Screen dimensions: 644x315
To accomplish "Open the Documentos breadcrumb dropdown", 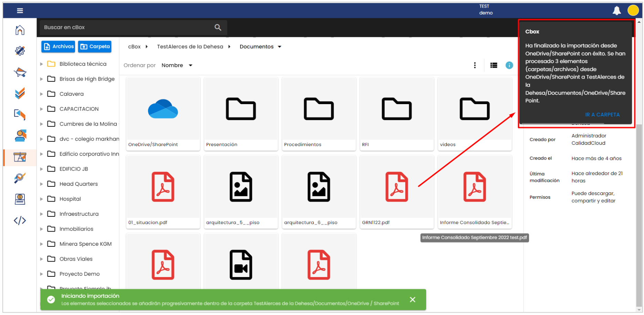I will pos(261,47).
